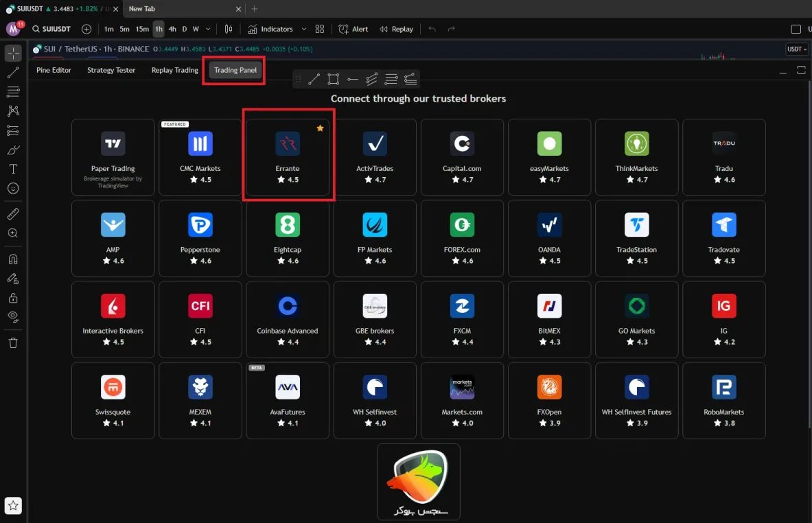The image size is (812, 523).
Task: Open the SUIUSDT symbol search
Action: (x=51, y=29)
